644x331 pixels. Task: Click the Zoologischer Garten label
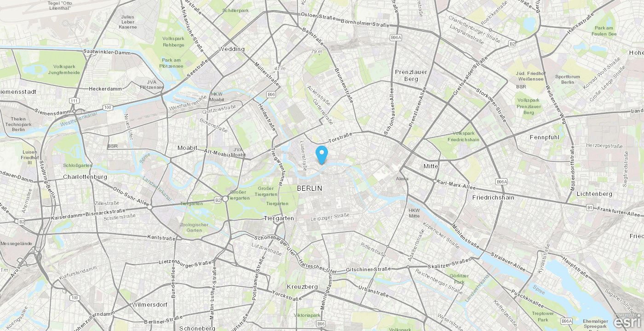click(x=194, y=227)
